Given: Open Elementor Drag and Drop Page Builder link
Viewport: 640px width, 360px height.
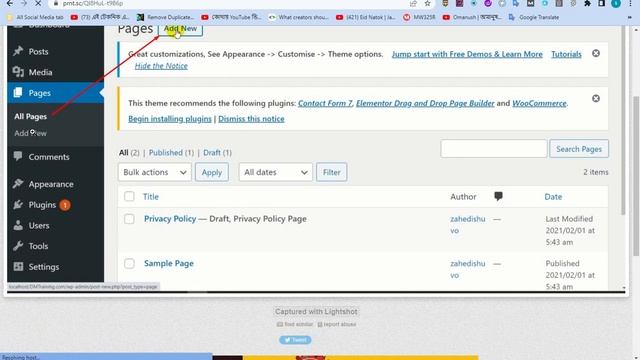Looking at the screenshot, I should [425, 103].
